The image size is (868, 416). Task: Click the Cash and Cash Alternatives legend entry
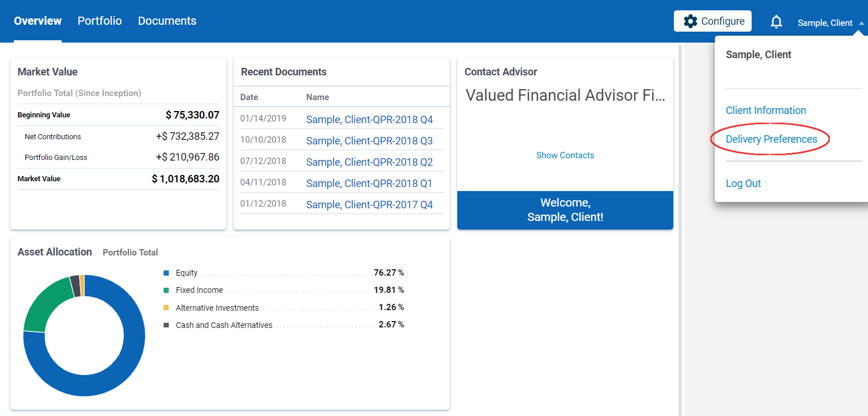point(223,325)
